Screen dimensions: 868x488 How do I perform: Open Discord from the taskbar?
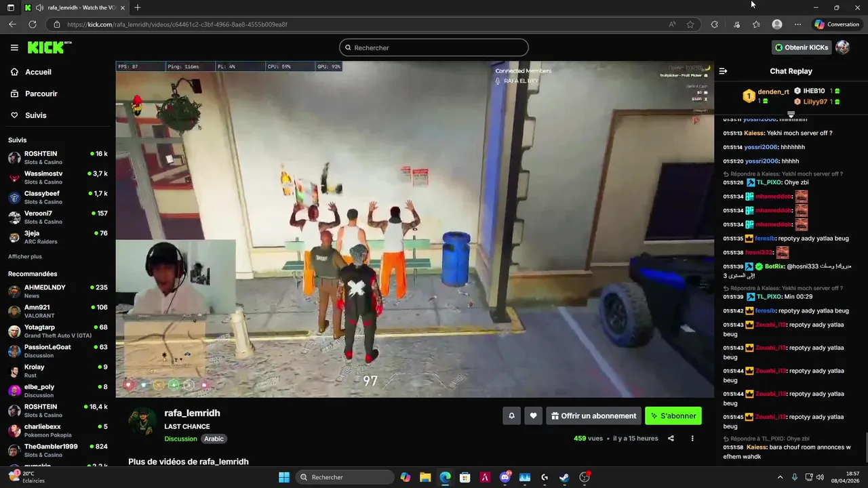[505, 477]
